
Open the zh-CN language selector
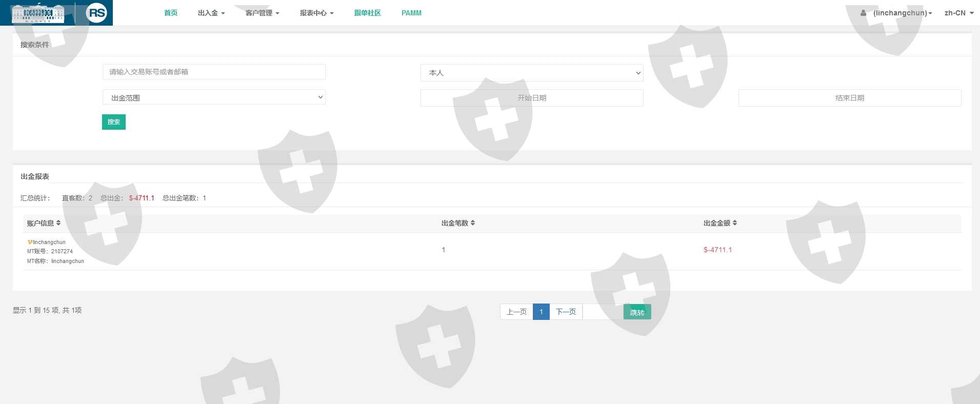[x=958, y=13]
